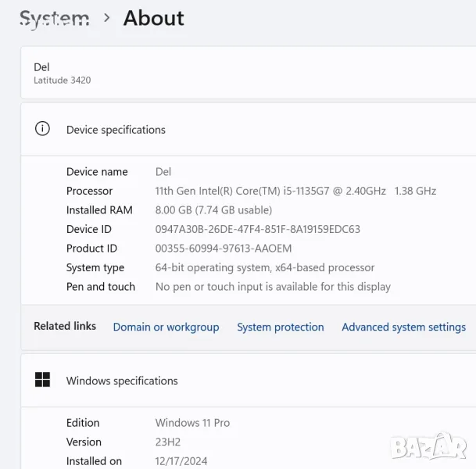Collapse the Device specifications section

tap(116, 130)
